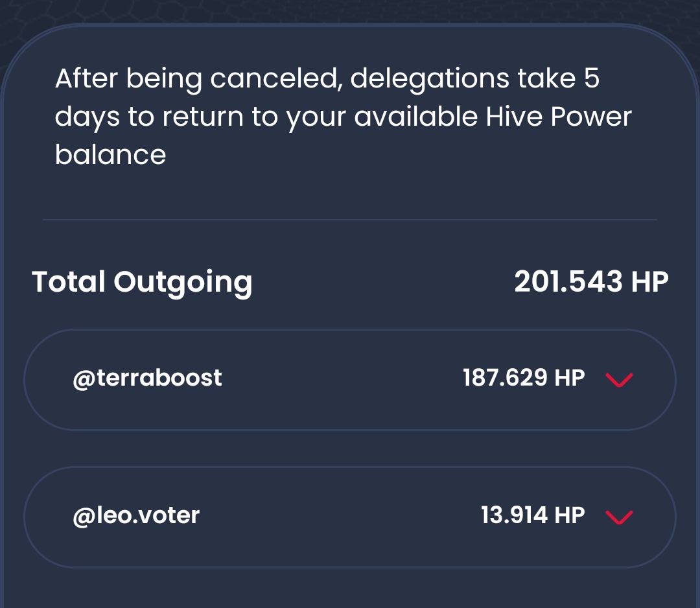
Task: Open the @terraboost account name
Action: 147,378
